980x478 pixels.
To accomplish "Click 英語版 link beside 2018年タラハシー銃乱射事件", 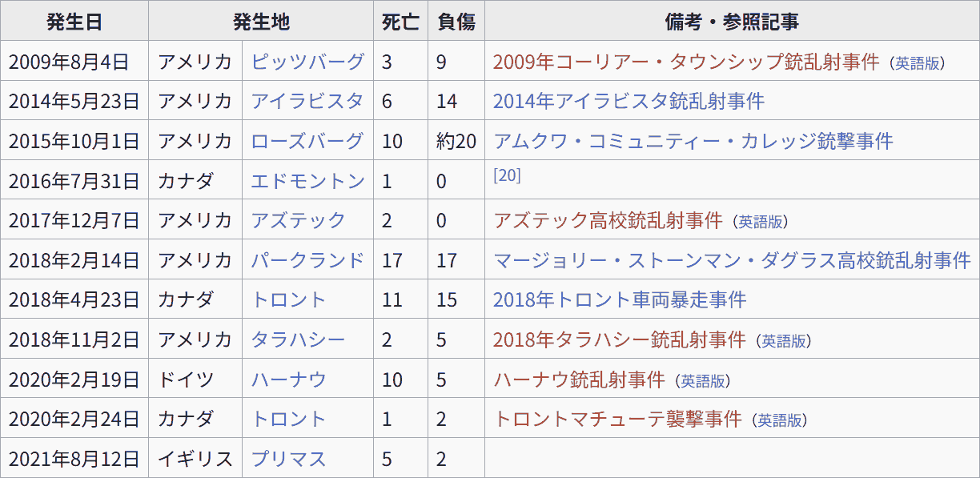I will point(783,341).
